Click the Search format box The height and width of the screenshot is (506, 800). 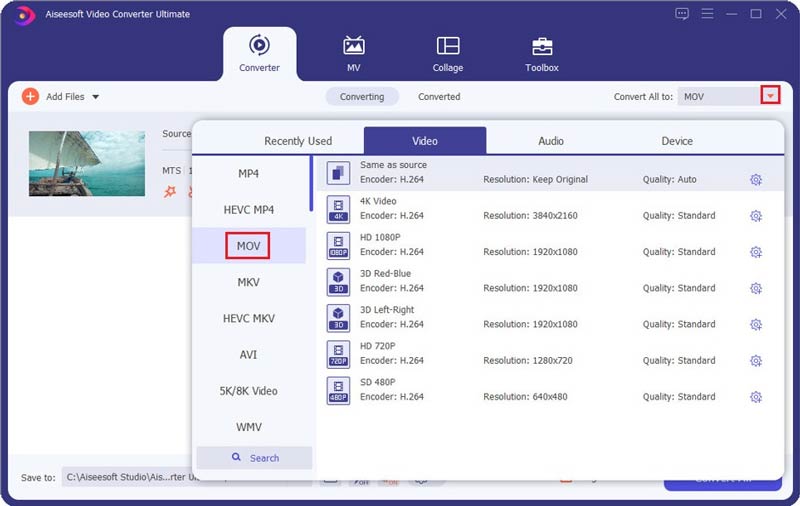(x=254, y=458)
